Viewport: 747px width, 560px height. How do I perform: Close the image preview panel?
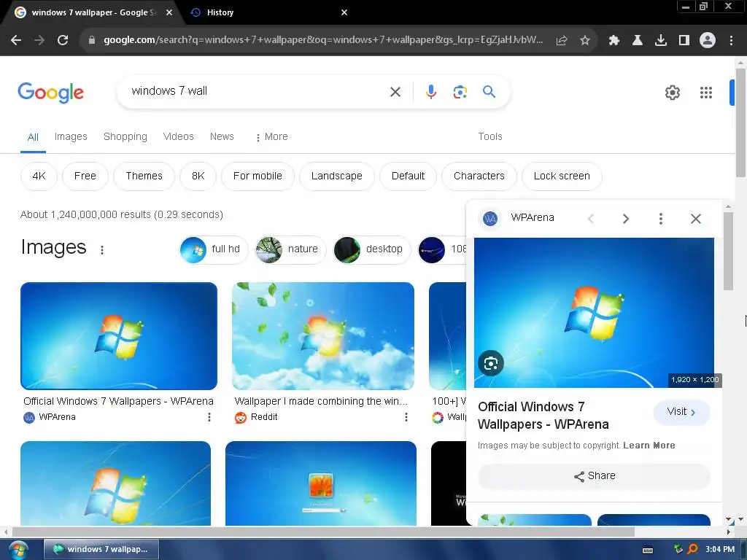click(x=695, y=219)
